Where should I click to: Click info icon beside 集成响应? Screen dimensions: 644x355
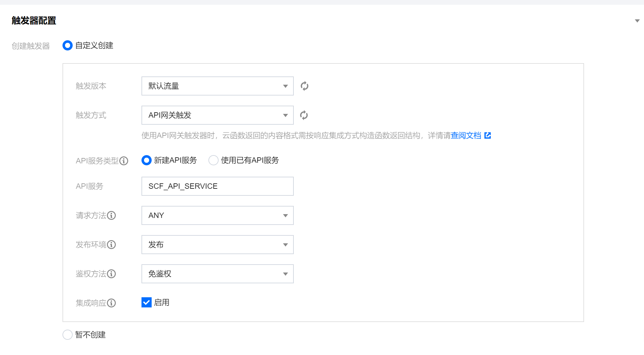click(111, 303)
